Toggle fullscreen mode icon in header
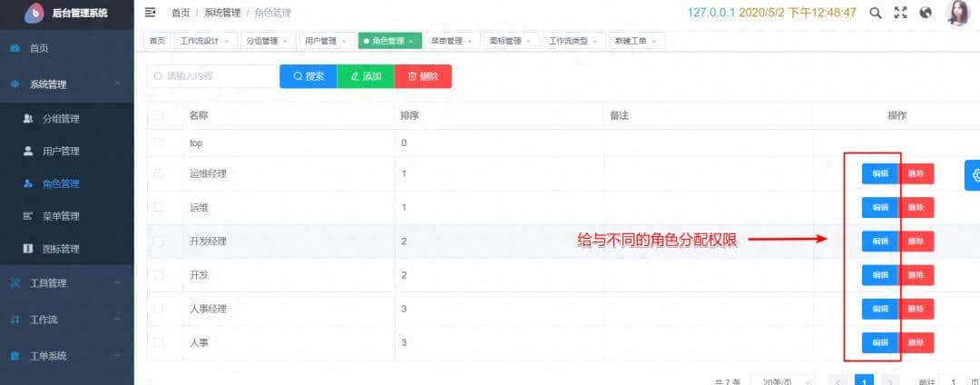This screenshot has height=385, width=980. coord(901,13)
